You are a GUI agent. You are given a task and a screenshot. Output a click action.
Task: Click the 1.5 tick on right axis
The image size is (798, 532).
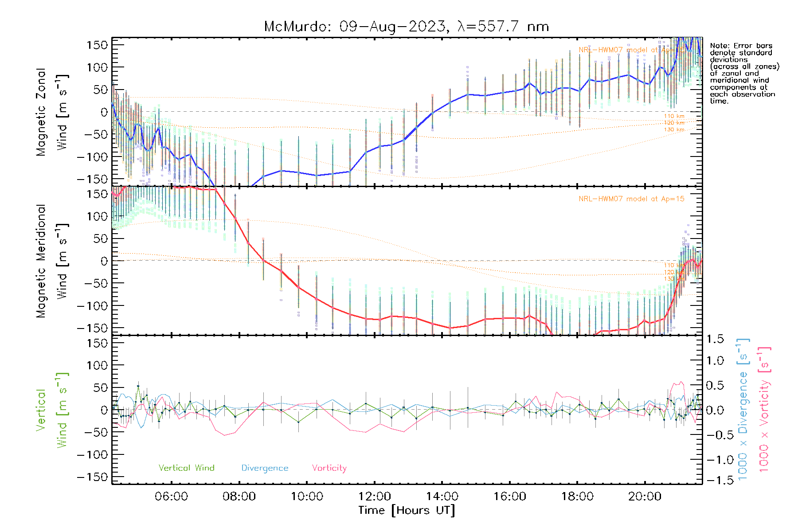tap(715, 339)
